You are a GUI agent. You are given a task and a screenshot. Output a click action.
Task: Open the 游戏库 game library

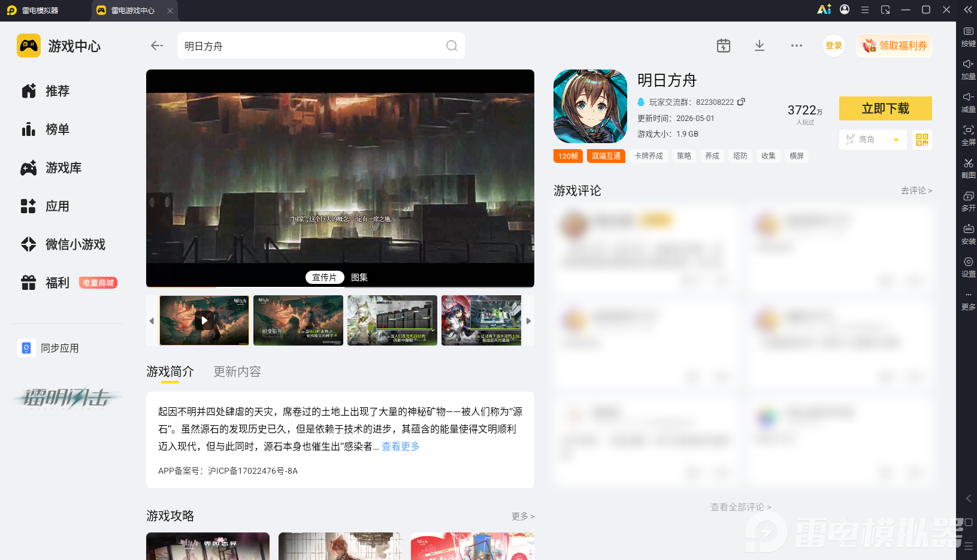(x=52, y=168)
